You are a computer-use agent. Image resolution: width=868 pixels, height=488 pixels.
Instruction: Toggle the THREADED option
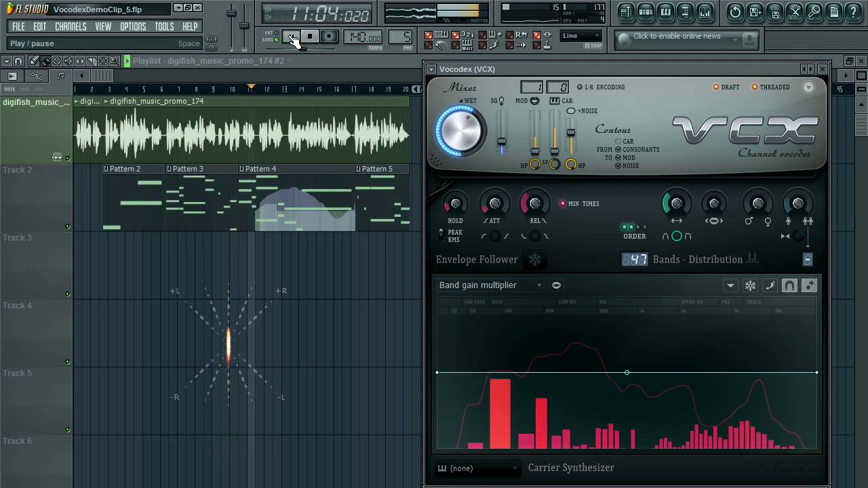pyautogui.click(x=770, y=87)
